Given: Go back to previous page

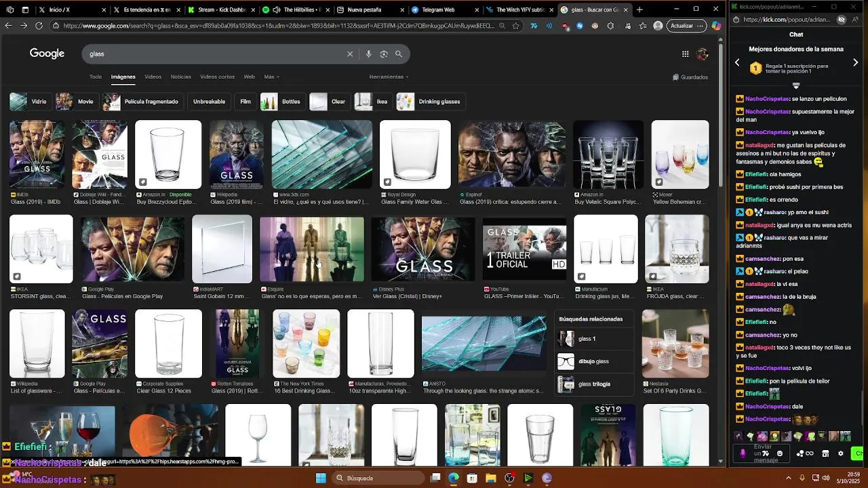Looking at the screenshot, I should (x=8, y=26).
